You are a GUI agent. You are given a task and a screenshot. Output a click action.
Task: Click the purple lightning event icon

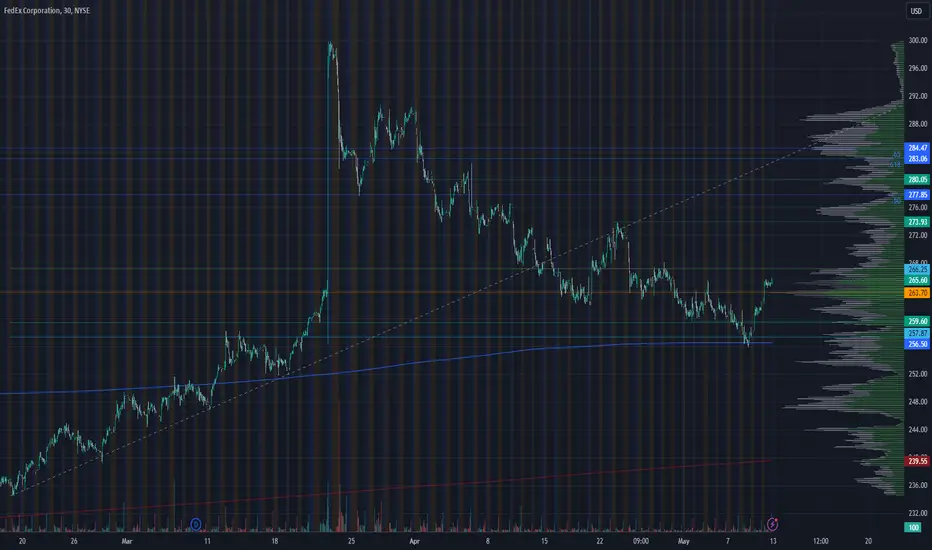tap(772, 524)
